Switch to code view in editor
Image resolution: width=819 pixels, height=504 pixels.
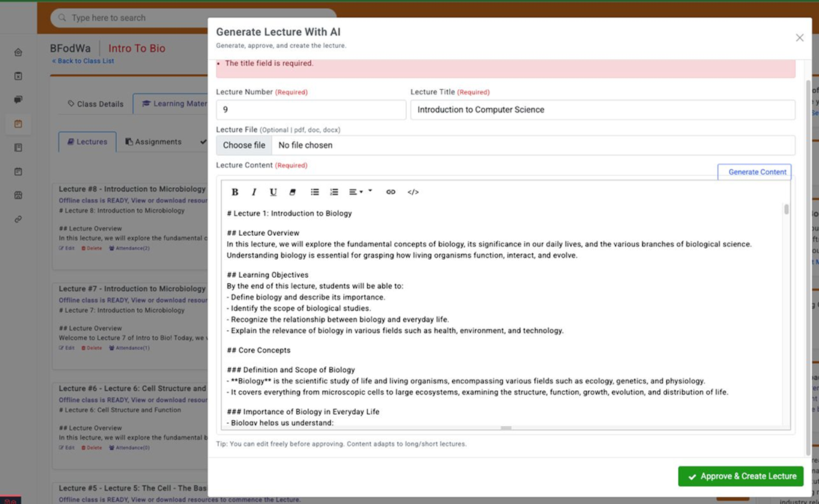pos(413,192)
